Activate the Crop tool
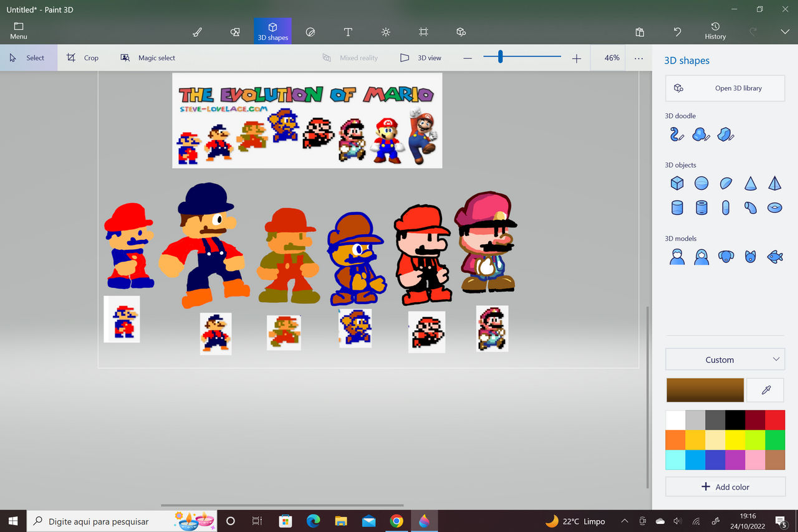 pyautogui.click(x=83, y=58)
